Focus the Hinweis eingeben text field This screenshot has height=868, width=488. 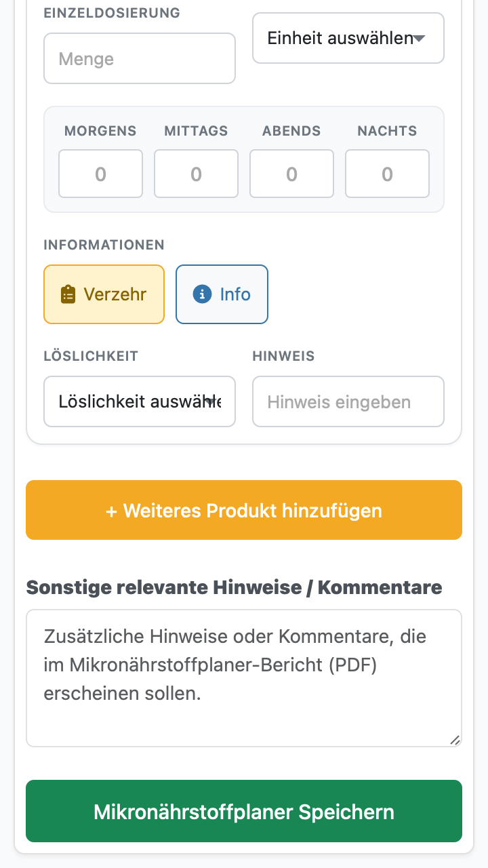pos(348,401)
